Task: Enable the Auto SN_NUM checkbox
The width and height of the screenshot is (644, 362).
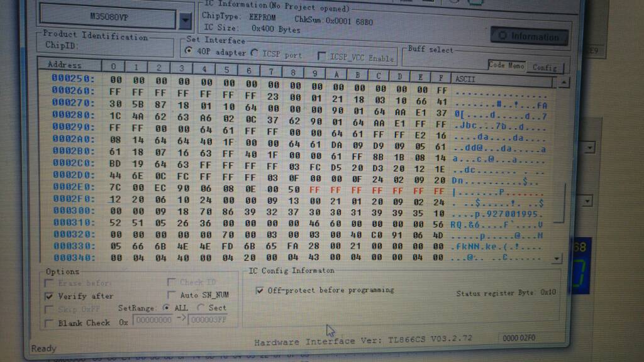Action: pos(172,295)
